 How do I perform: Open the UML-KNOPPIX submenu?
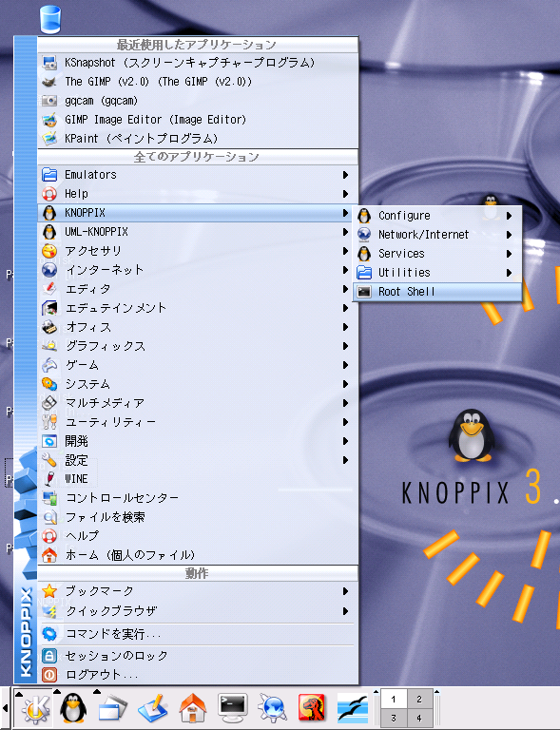198,232
